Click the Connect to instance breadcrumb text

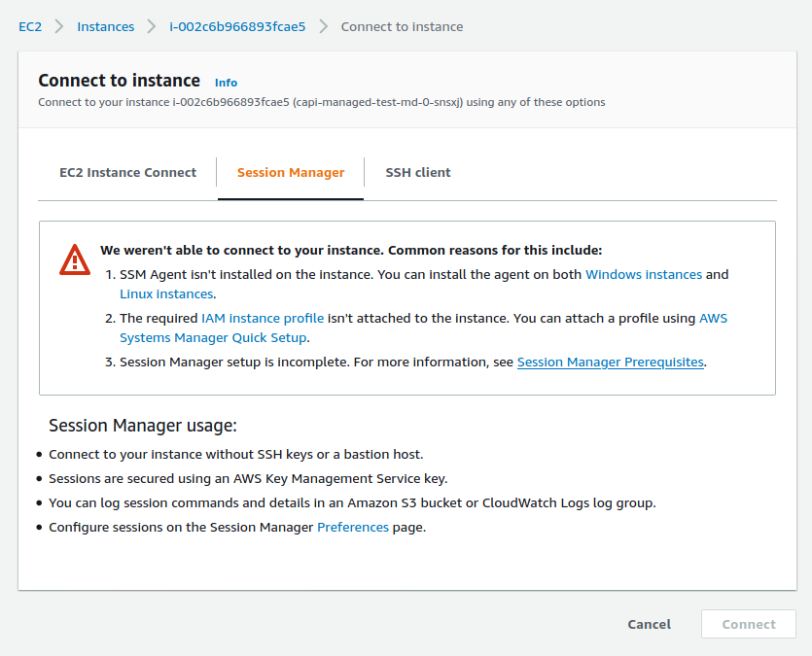(402, 26)
